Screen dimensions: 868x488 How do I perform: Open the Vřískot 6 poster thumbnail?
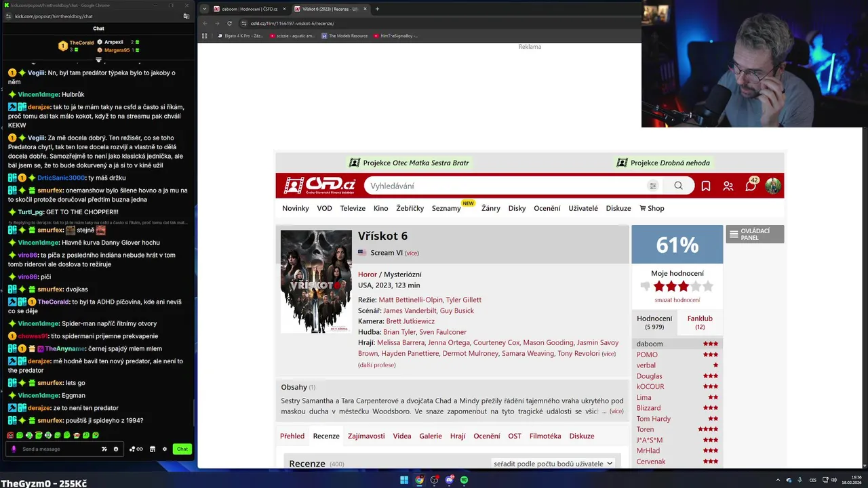click(x=316, y=281)
